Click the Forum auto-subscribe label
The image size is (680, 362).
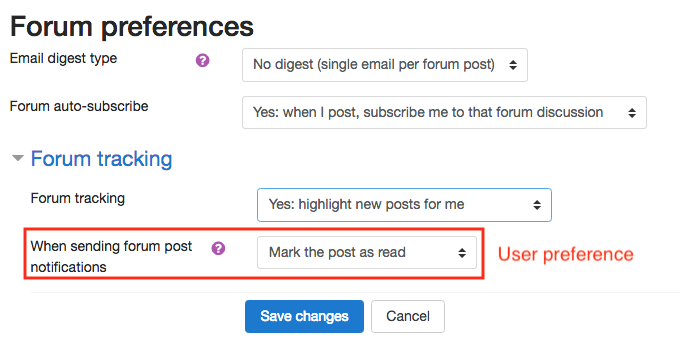pyautogui.click(x=79, y=106)
